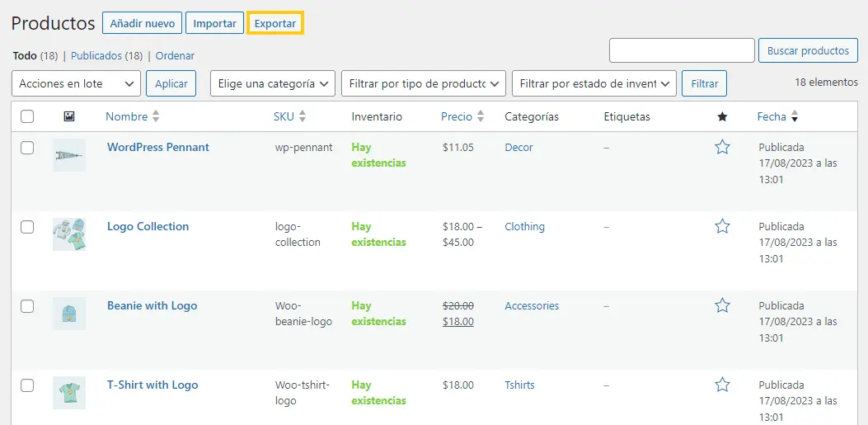Image resolution: width=868 pixels, height=425 pixels.
Task: Click the featured star column header
Action: point(722,116)
